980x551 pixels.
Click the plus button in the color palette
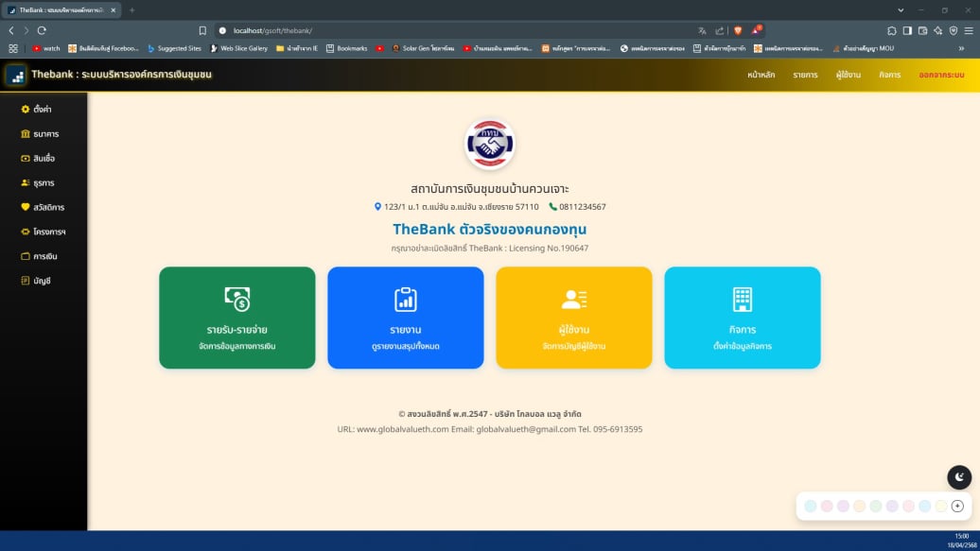(957, 506)
